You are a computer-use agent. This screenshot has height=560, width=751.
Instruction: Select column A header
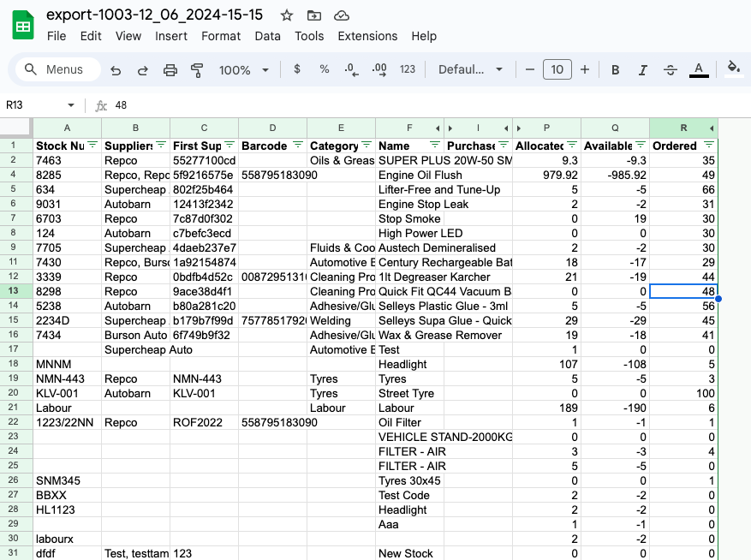67,128
